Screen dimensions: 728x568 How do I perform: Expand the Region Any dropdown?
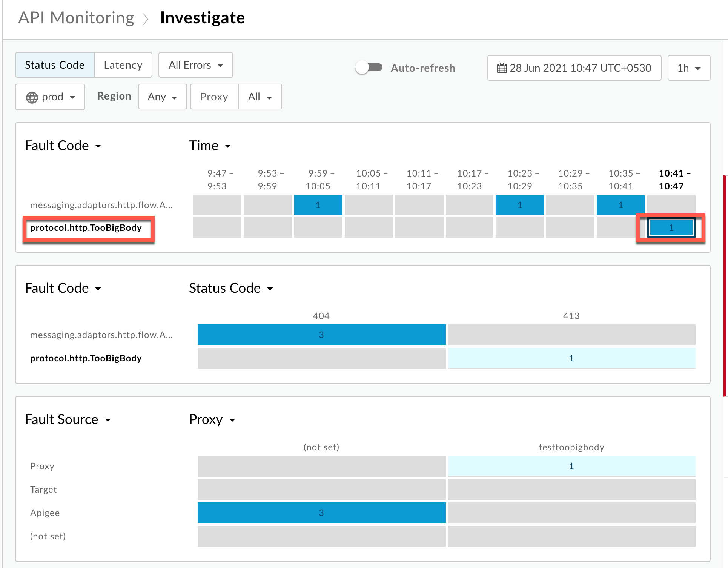(x=162, y=97)
